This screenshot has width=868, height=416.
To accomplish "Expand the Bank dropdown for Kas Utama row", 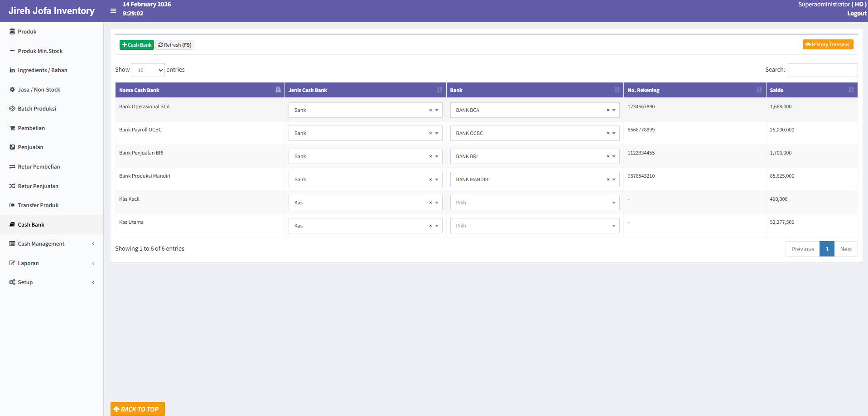I will [613, 225].
